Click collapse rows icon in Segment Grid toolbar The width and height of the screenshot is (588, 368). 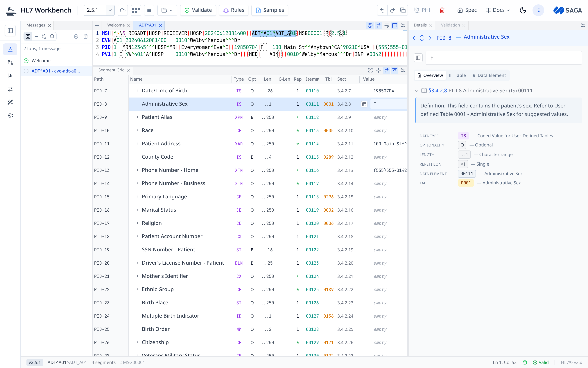click(379, 70)
